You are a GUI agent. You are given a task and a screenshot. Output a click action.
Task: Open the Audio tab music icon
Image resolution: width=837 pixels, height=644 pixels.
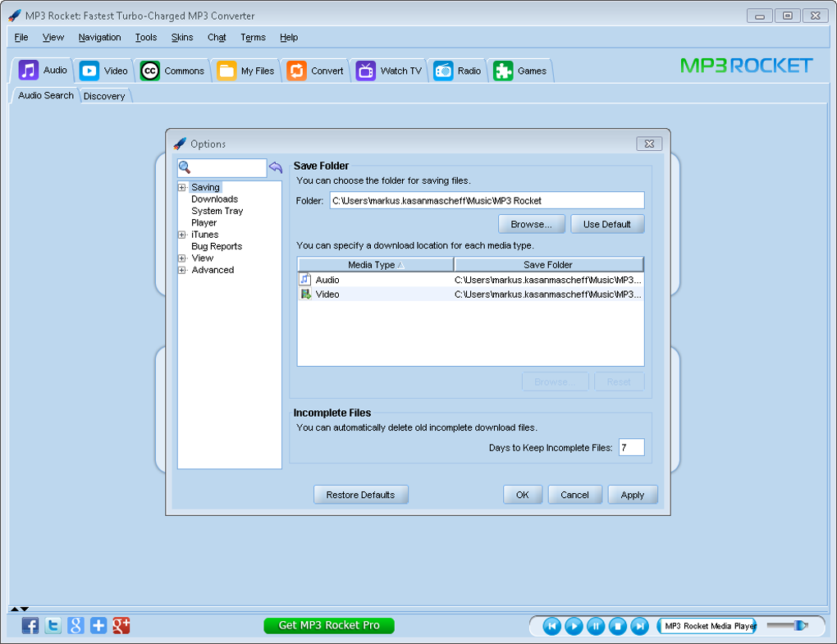(x=28, y=71)
